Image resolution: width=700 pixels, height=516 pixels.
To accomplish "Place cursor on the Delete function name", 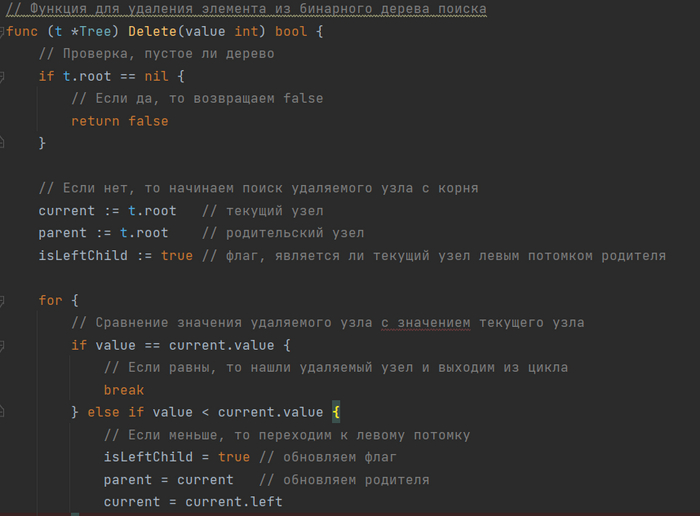I will tap(153, 31).
